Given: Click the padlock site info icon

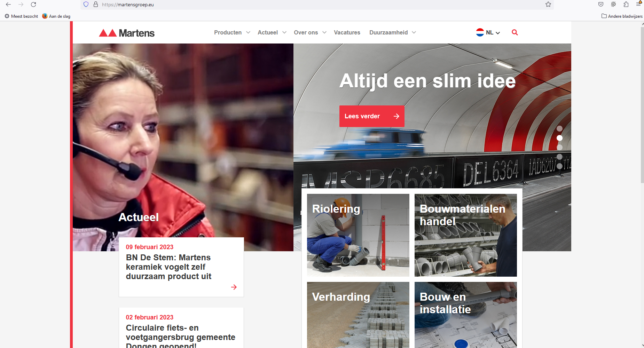Looking at the screenshot, I should [x=96, y=5].
